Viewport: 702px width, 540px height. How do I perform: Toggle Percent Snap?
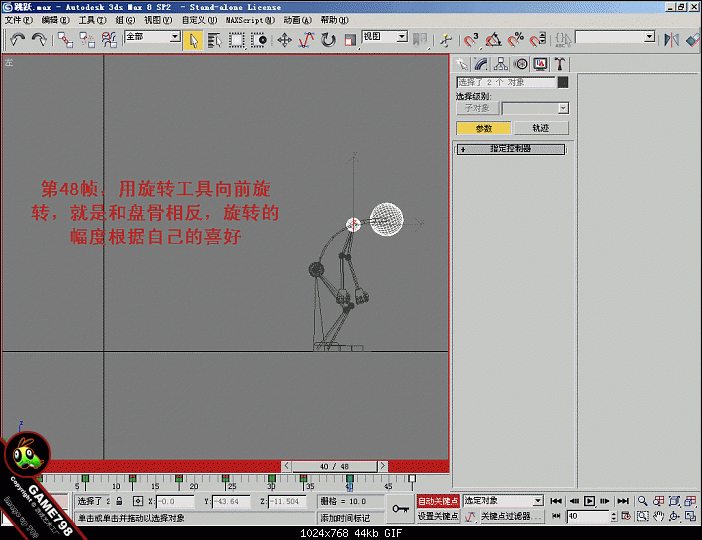point(515,40)
